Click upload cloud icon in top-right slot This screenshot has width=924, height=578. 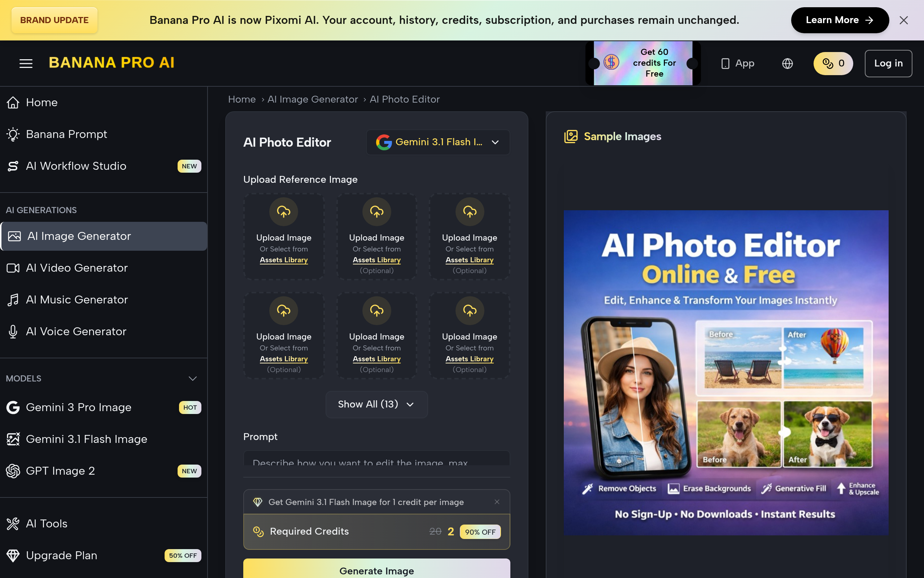[470, 212]
